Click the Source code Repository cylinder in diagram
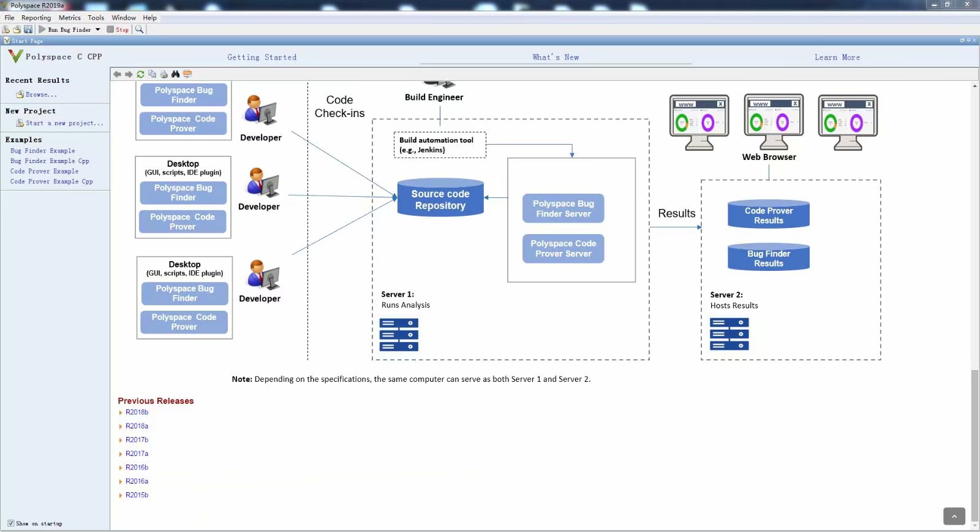Image resolution: width=980 pixels, height=532 pixels. (440, 197)
